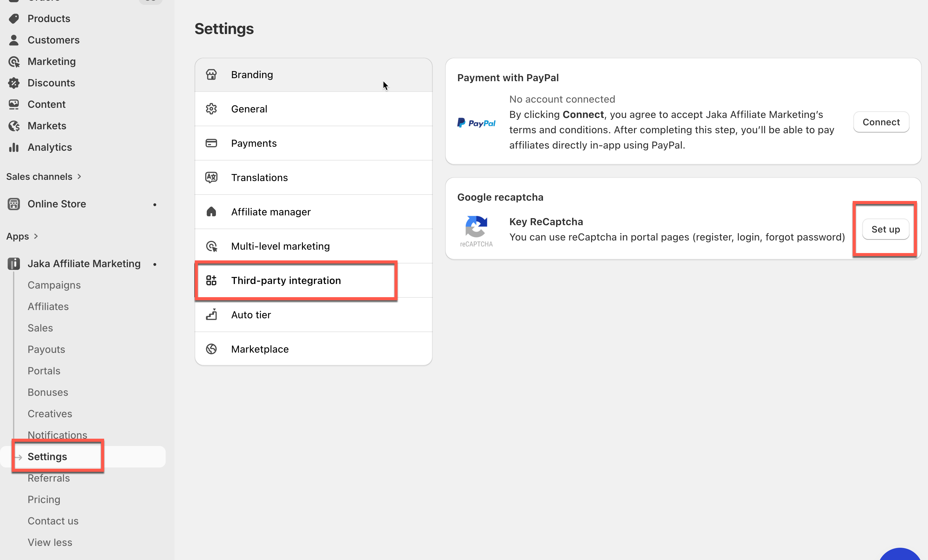This screenshot has height=560, width=928.
Task: Collapse app submenu with View less
Action: pos(50,542)
